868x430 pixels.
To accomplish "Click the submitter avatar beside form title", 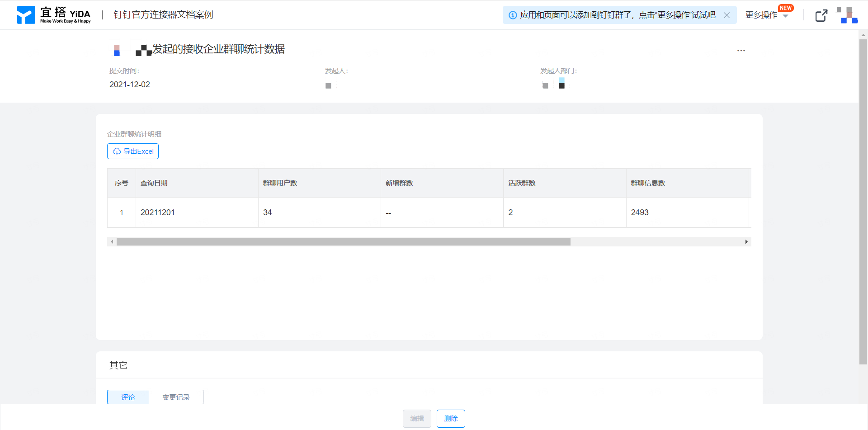I will click(x=117, y=50).
